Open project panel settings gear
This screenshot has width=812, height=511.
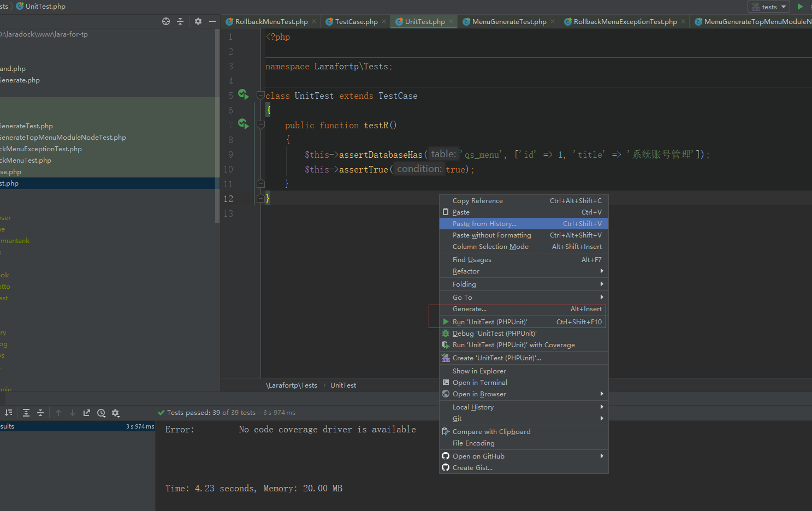(x=198, y=21)
